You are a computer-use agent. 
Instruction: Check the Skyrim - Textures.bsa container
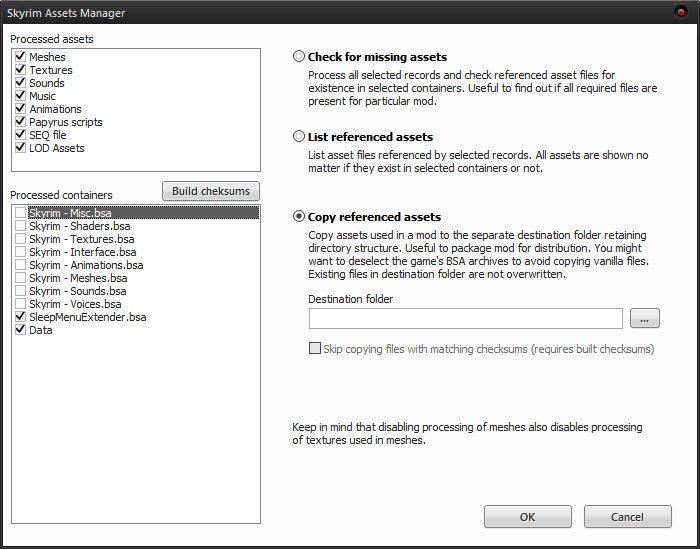coord(21,240)
